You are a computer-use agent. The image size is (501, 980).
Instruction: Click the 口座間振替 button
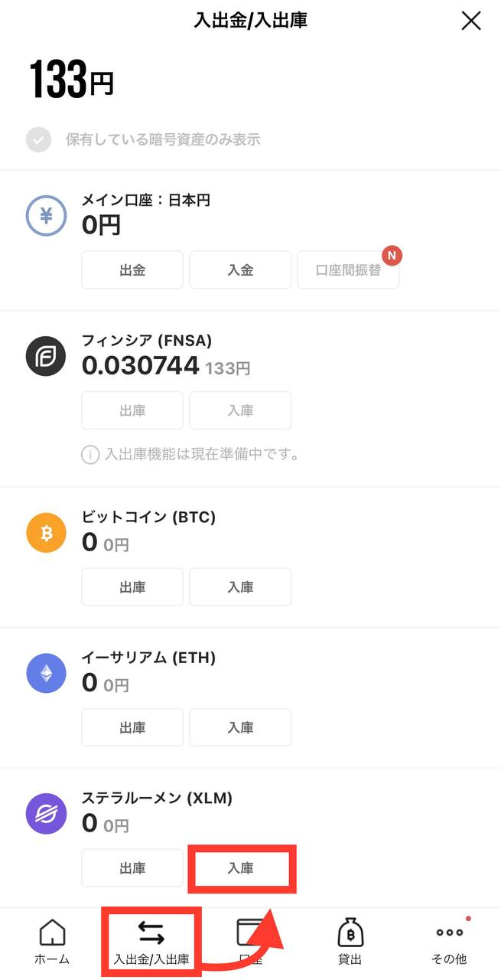point(349,269)
